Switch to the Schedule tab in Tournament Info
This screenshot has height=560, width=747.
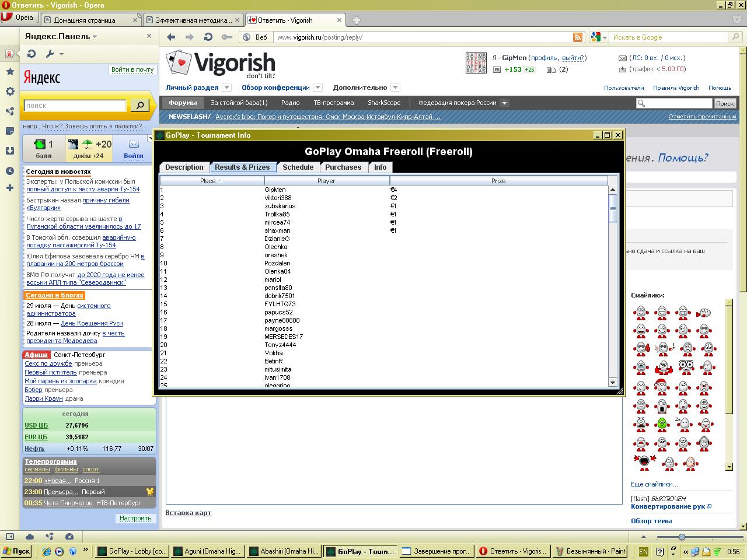coord(298,167)
